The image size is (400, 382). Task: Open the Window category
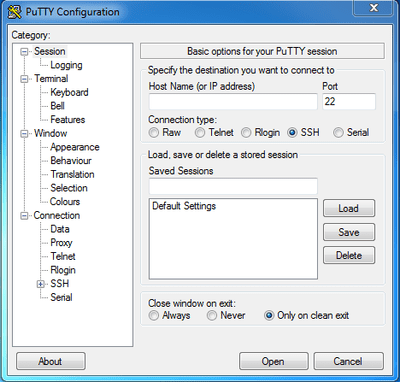point(50,133)
